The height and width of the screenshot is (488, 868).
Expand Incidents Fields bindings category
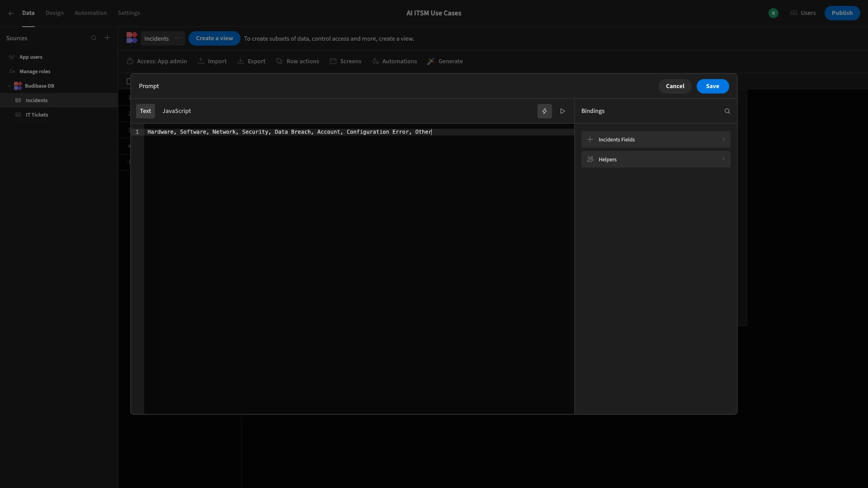[x=656, y=140]
